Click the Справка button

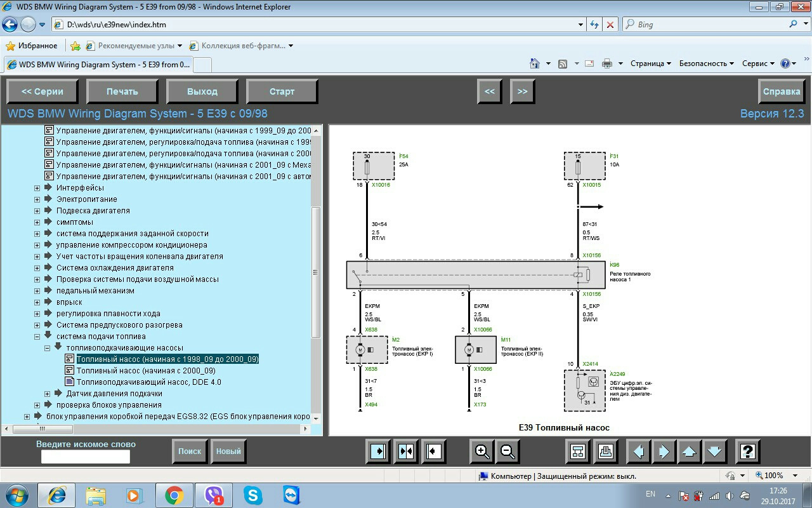(x=782, y=91)
